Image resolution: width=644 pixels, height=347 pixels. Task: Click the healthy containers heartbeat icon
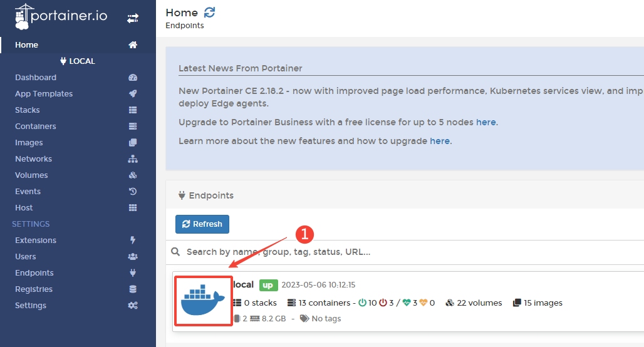[407, 303]
